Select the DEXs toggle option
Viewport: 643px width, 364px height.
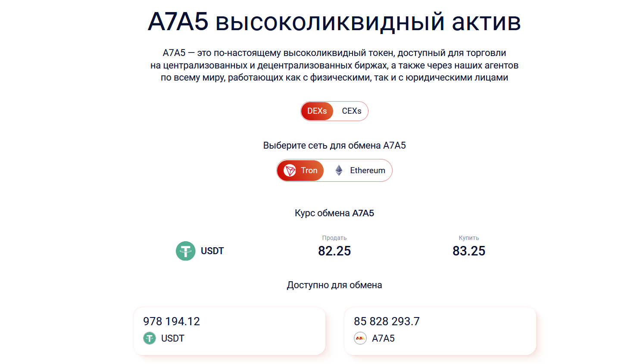317,111
